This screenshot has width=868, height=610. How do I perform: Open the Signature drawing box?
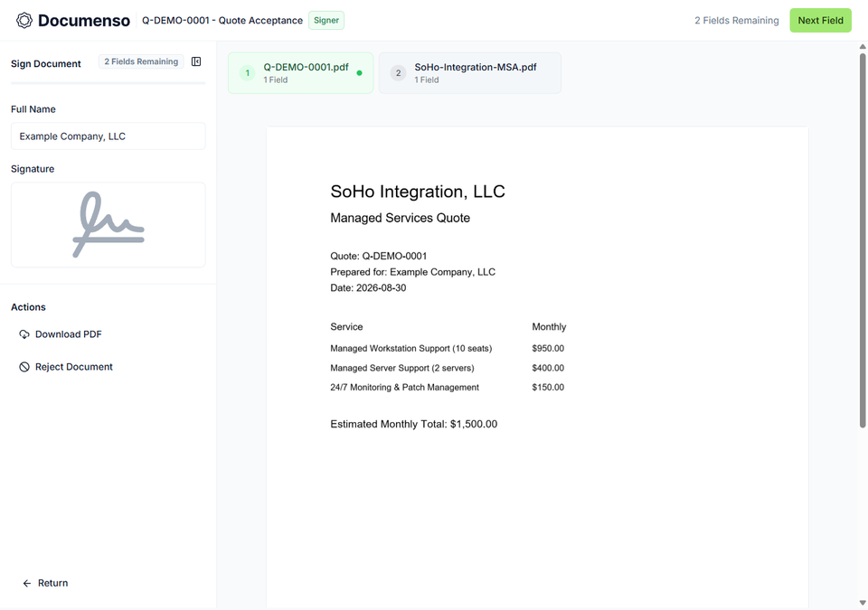coord(108,225)
